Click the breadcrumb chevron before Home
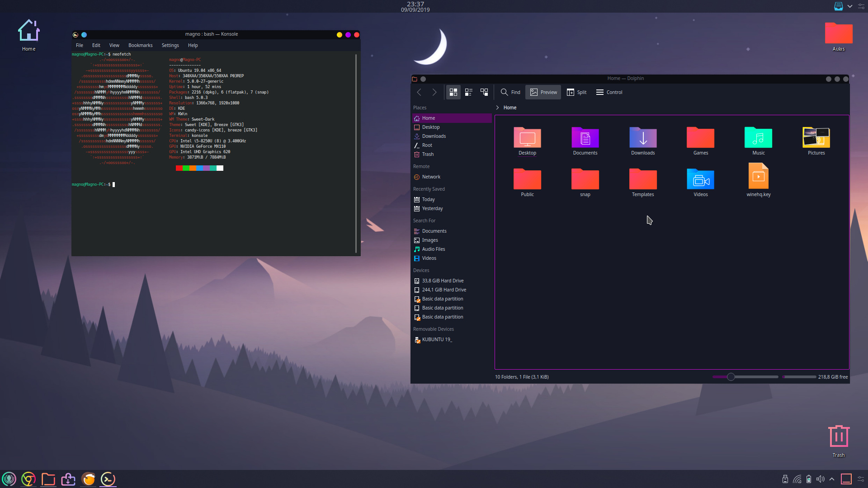The image size is (868, 488). click(x=497, y=108)
